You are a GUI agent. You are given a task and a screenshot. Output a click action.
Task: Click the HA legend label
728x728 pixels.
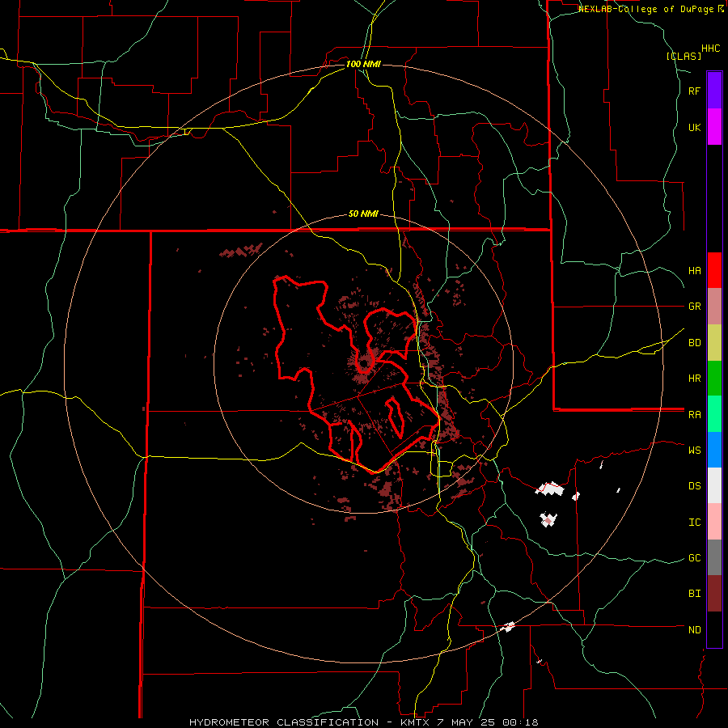point(695,271)
